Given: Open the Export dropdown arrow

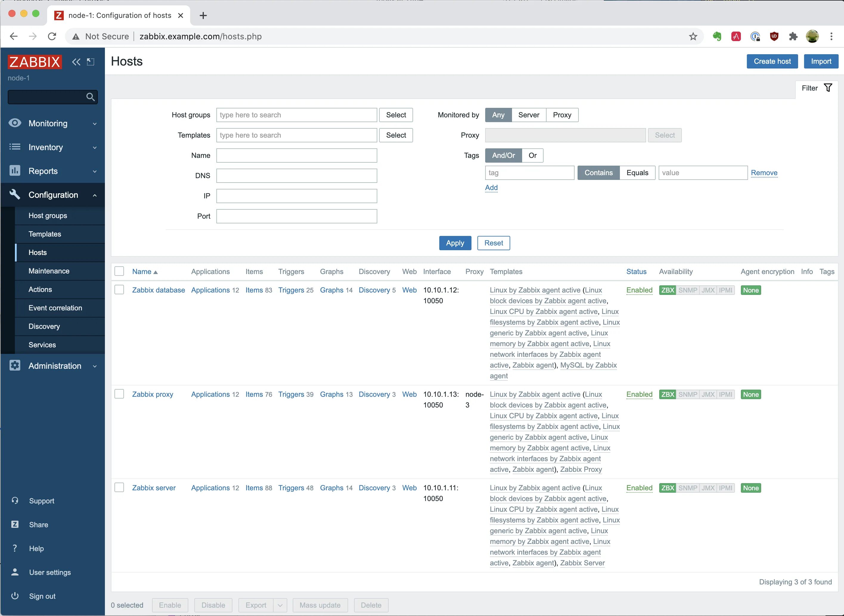Looking at the screenshot, I should pos(280,605).
